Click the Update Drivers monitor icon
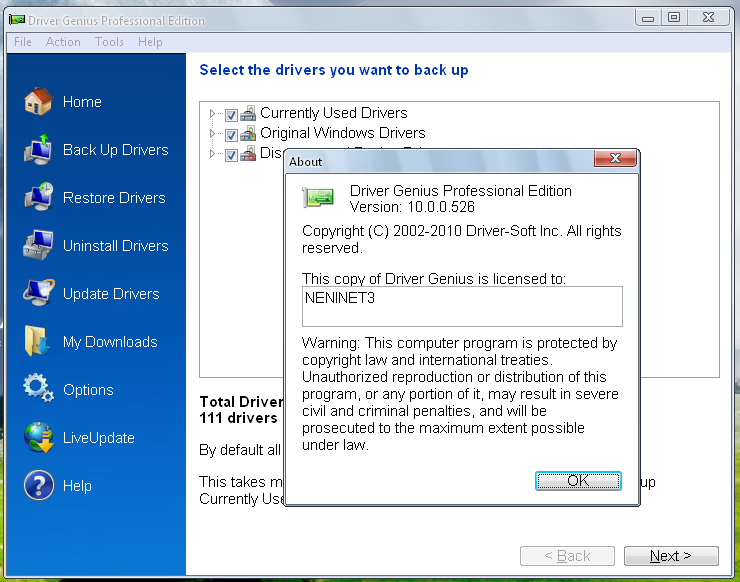Image resolution: width=740 pixels, height=582 pixels. [38, 293]
